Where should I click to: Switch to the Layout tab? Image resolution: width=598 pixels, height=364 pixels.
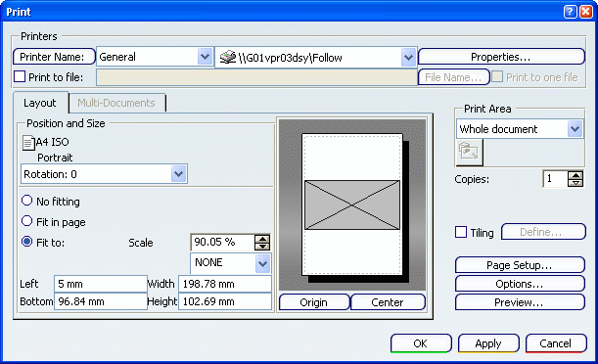(40, 103)
